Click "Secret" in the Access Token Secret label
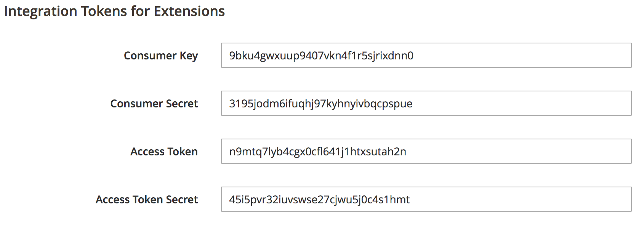 tap(182, 200)
